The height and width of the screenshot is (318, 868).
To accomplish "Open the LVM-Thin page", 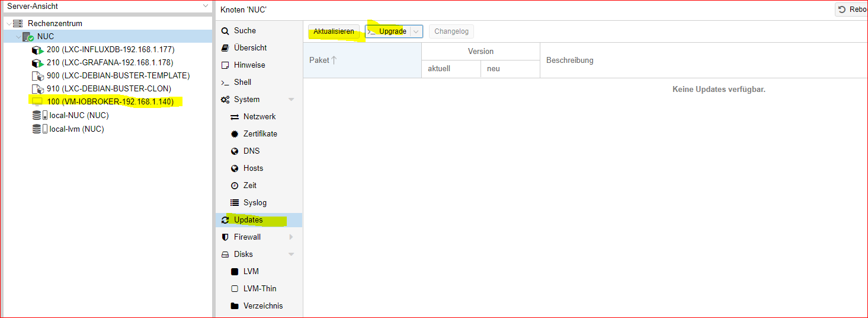I will coord(259,289).
